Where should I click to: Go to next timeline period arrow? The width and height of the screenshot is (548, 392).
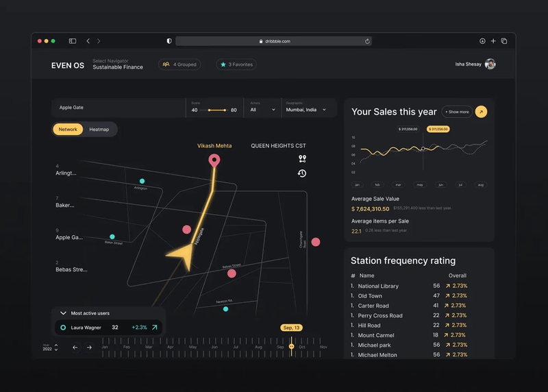(89, 347)
